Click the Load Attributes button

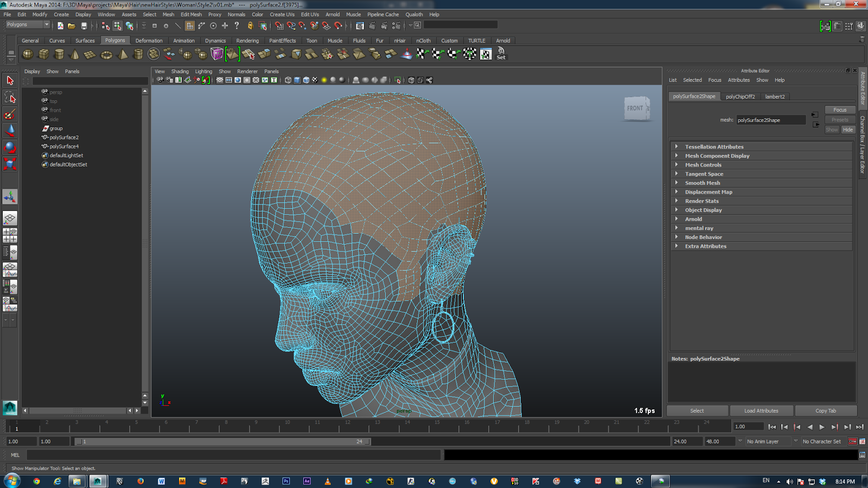point(761,410)
